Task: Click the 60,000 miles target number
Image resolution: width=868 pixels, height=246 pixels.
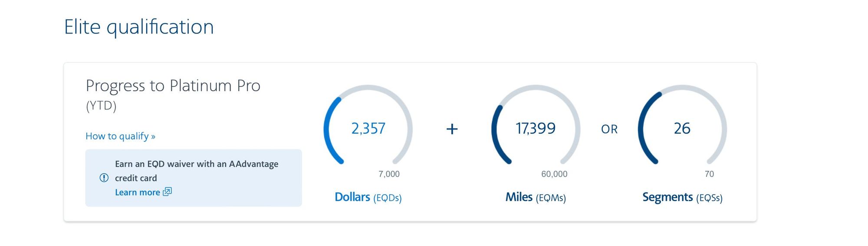Action: [554, 174]
